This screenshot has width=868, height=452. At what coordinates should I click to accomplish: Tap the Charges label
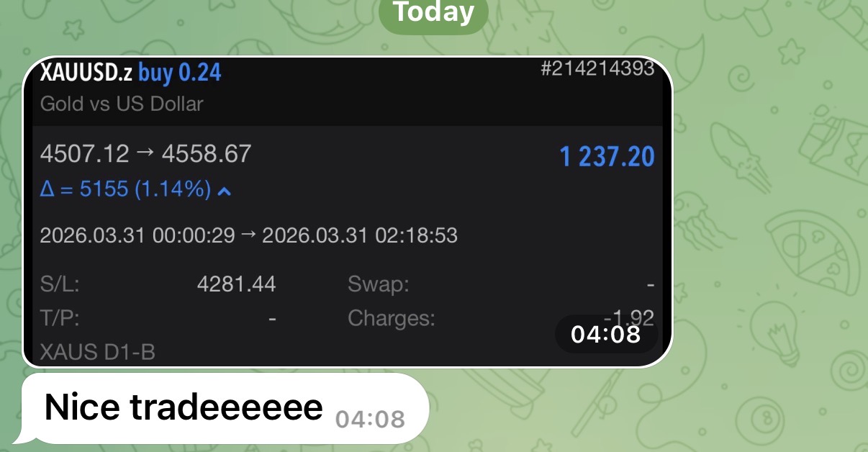point(392,318)
